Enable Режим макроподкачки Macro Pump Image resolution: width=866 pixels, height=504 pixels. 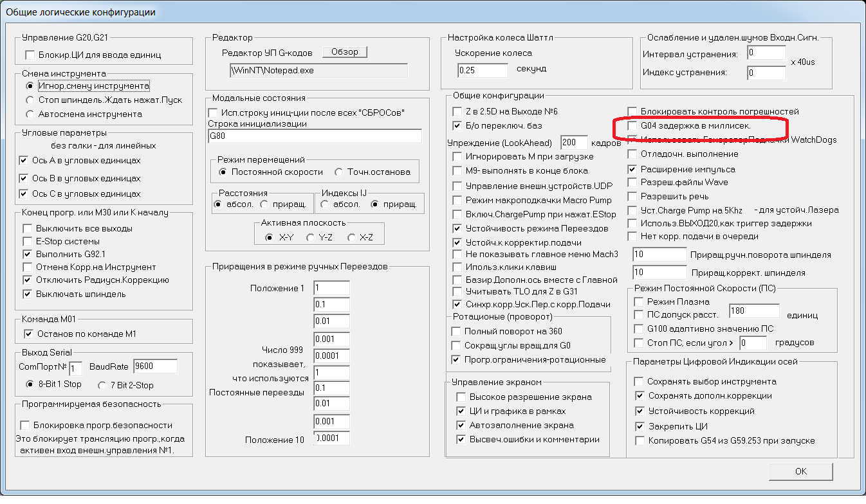(x=457, y=201)
